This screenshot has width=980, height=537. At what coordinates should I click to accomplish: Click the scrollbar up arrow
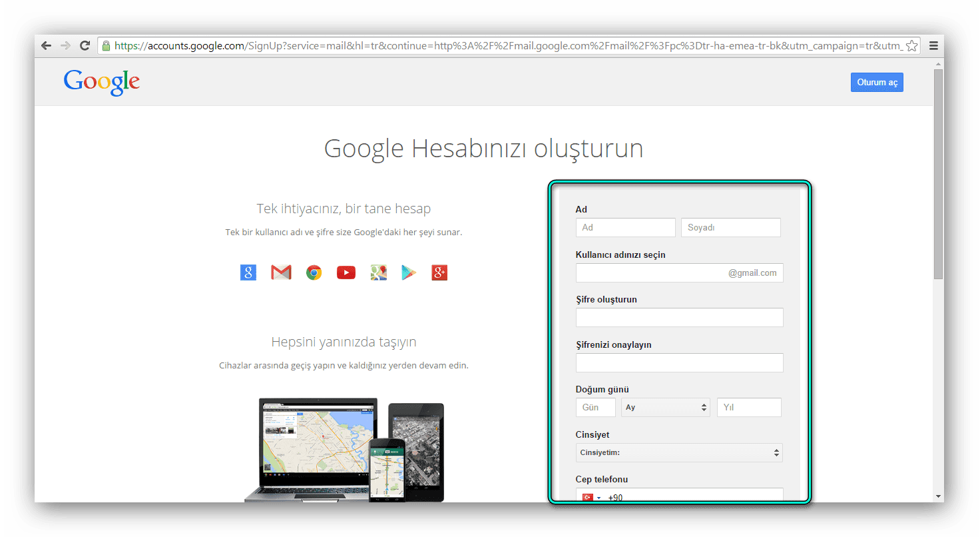click(938, 63)
